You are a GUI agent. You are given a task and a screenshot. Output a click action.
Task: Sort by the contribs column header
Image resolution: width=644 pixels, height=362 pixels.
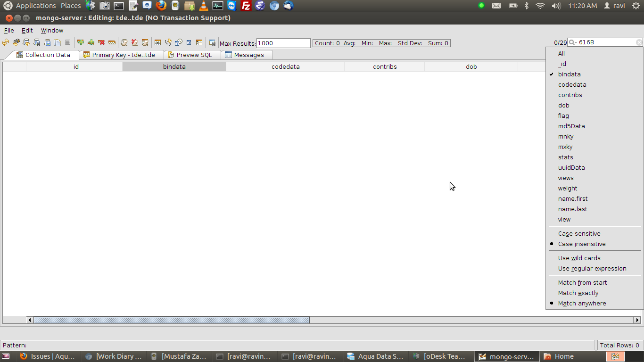[385, 66]
